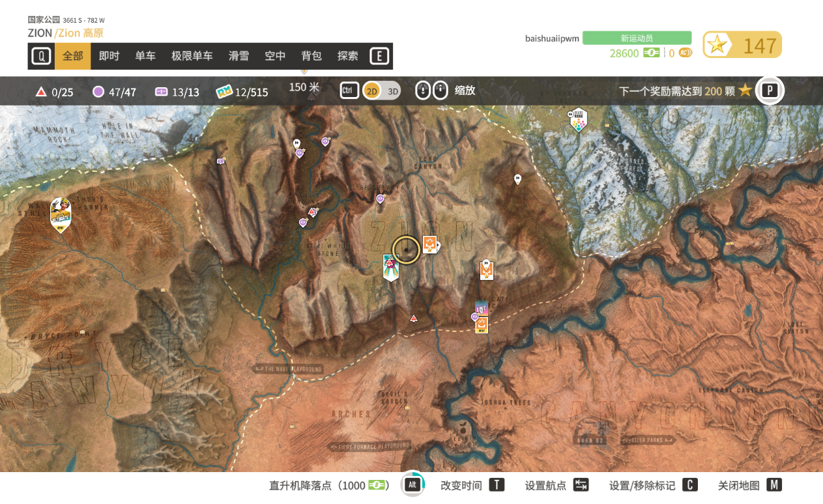Click the 150 米 altitude indicator
The height and width of the screenshot is (504, 823).
(304, 87)
